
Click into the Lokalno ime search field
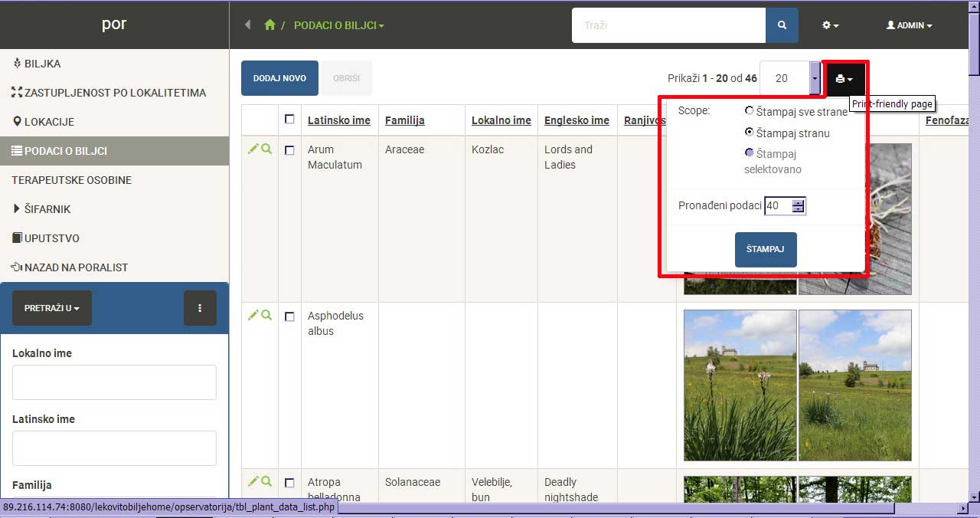pyautogui.click(x=114, y=382)
